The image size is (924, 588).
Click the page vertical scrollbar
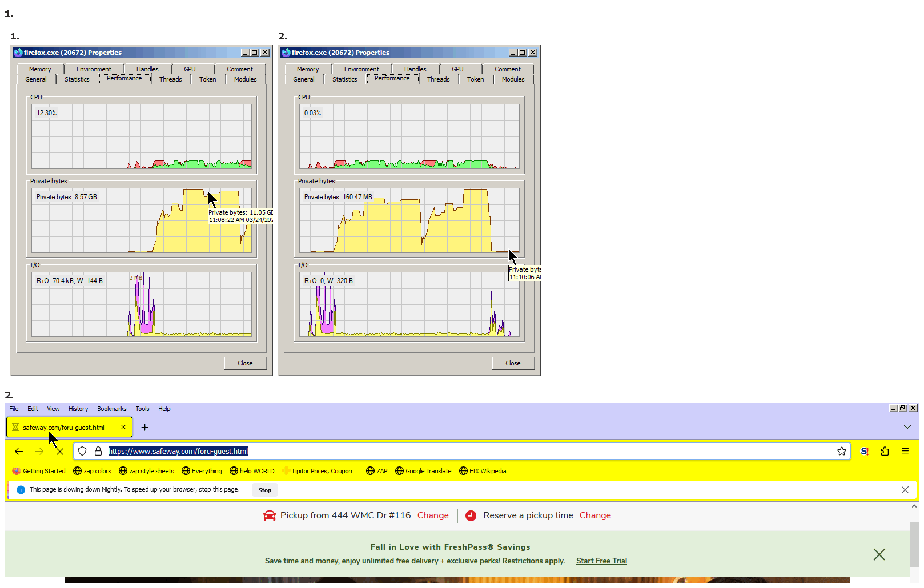(914, 544)
